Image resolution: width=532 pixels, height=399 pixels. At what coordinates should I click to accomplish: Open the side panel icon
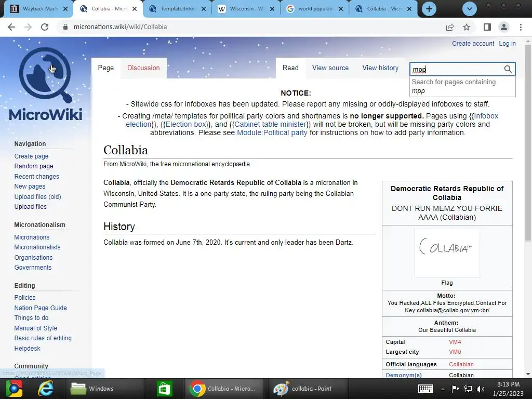coord(487,27)
